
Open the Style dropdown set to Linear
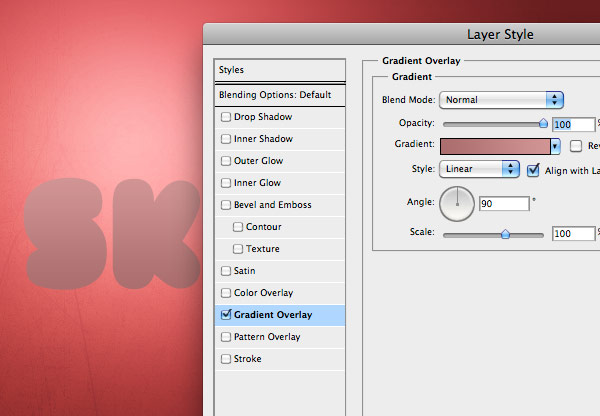[x=480, y=169]
